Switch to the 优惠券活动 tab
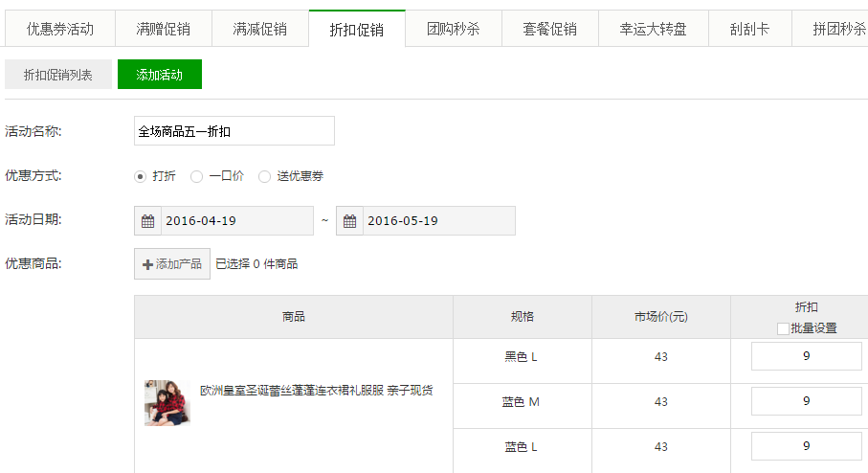 (x=60, y=29)
